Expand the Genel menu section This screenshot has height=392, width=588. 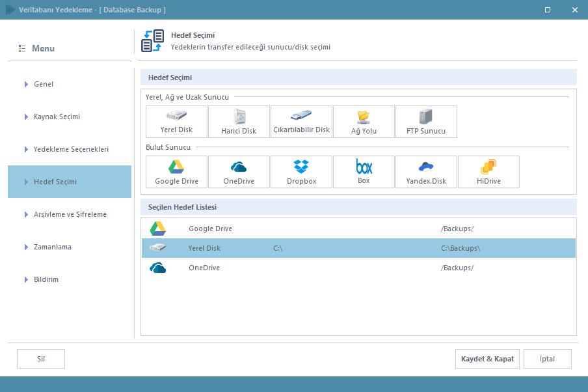click(x=27, y=84)
